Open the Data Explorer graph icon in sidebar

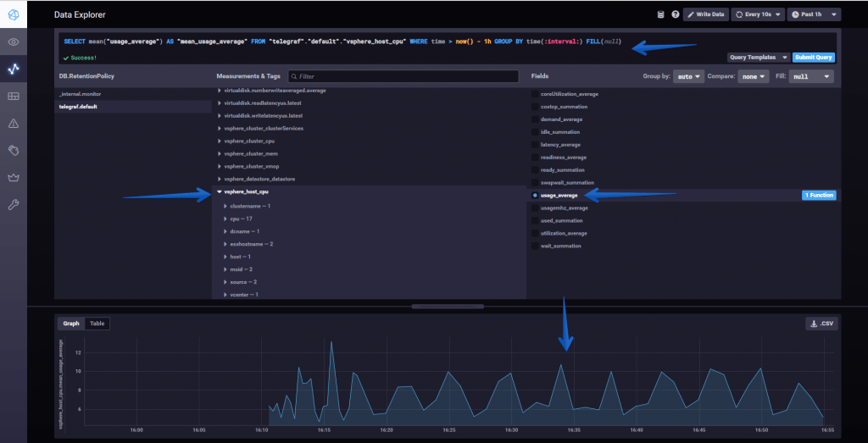click(14, 69)
